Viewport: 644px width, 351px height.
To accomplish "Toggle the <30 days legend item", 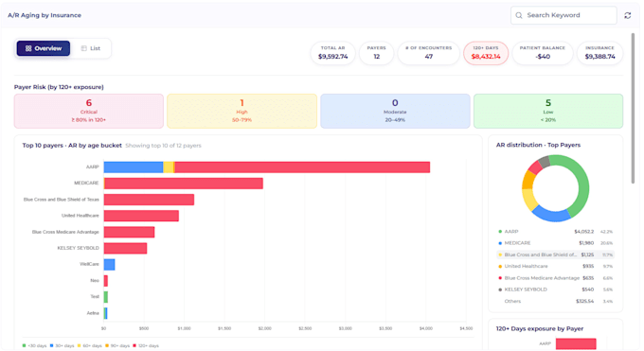I will [34, 345].
